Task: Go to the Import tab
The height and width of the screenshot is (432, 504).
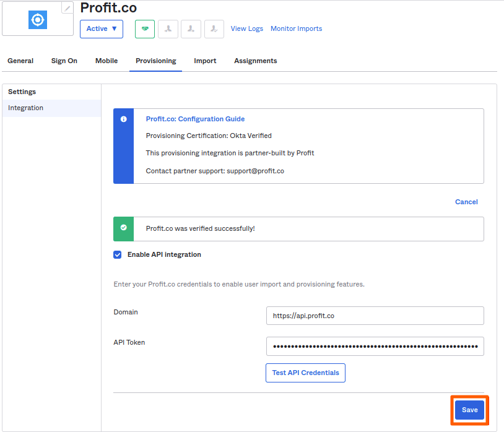Action: (x=205, y=61)
